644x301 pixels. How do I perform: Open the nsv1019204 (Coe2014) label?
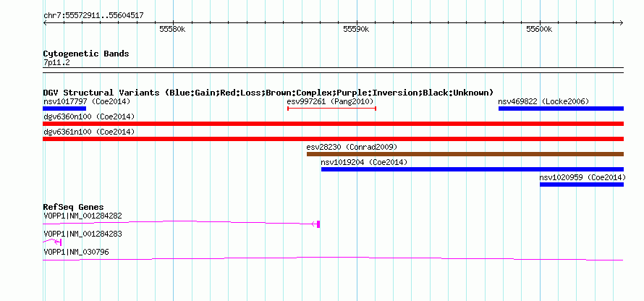click(364, 162)
